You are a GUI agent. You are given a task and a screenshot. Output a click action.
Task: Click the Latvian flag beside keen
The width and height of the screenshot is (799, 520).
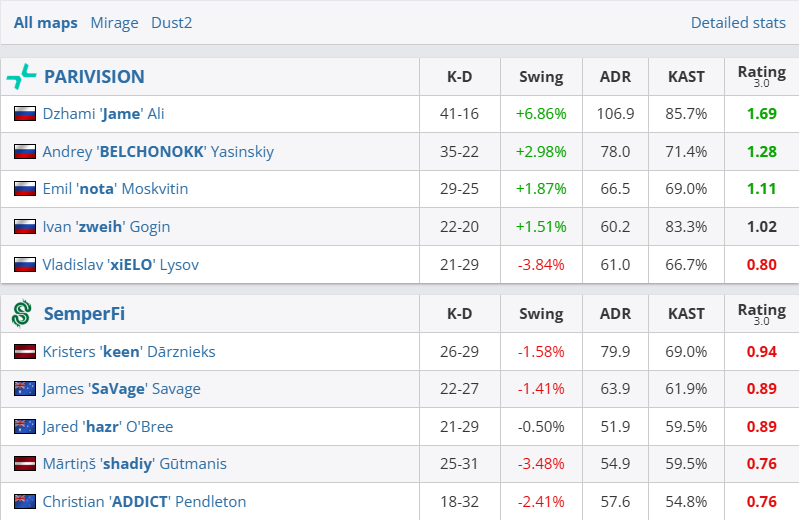(x=25, y=352)
